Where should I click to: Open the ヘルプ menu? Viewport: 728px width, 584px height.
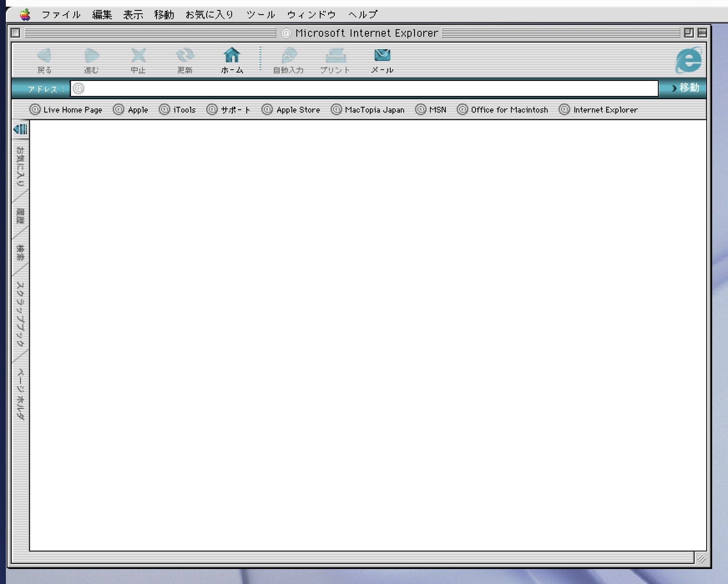click(x=363, y=15)
